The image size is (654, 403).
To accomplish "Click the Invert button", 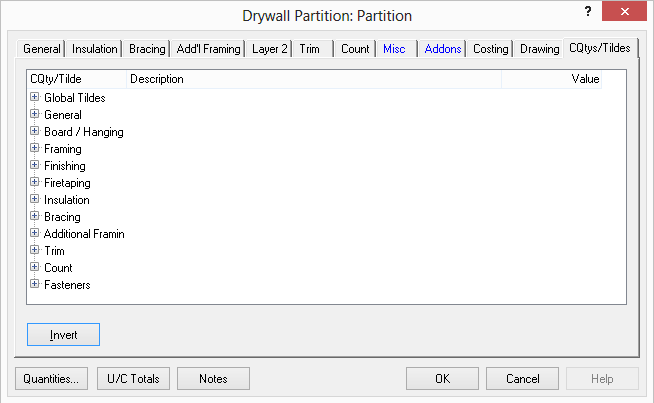I will point(63,334).
